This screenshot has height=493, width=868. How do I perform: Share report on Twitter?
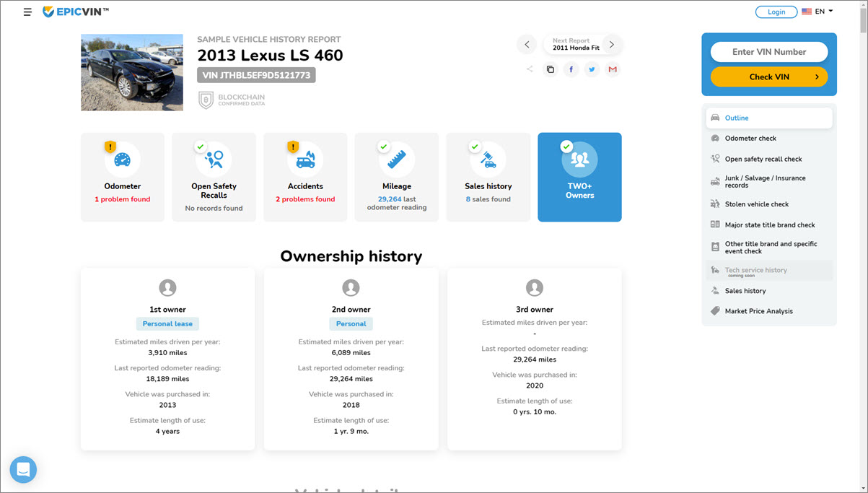click(592, 69)
